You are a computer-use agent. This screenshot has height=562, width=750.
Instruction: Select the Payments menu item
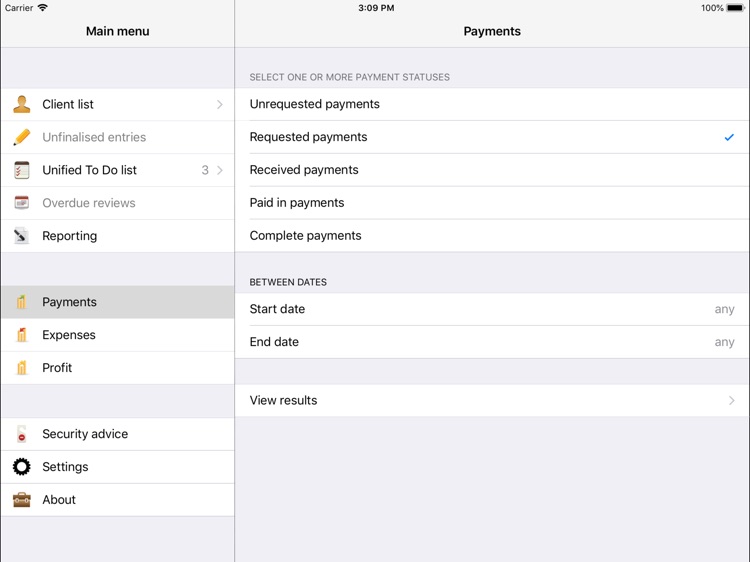[x=118, y=302]
